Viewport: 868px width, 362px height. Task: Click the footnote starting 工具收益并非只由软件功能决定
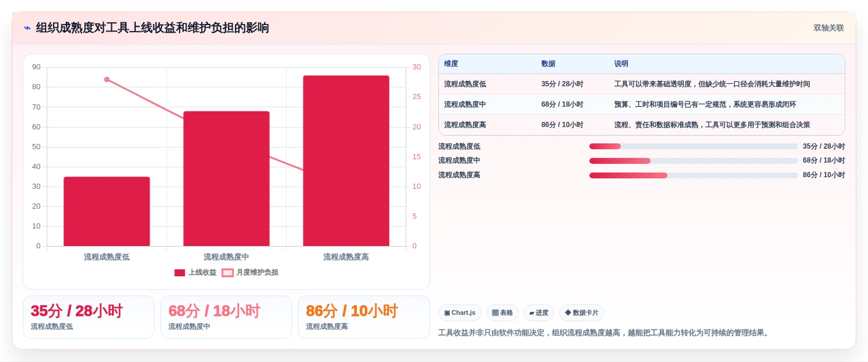(x=605, y=333)
